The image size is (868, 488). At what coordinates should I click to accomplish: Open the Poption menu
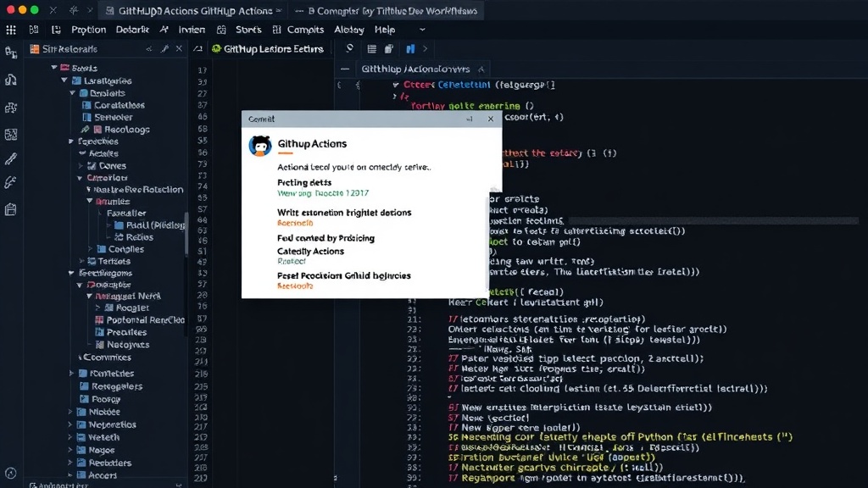point(88,30)
